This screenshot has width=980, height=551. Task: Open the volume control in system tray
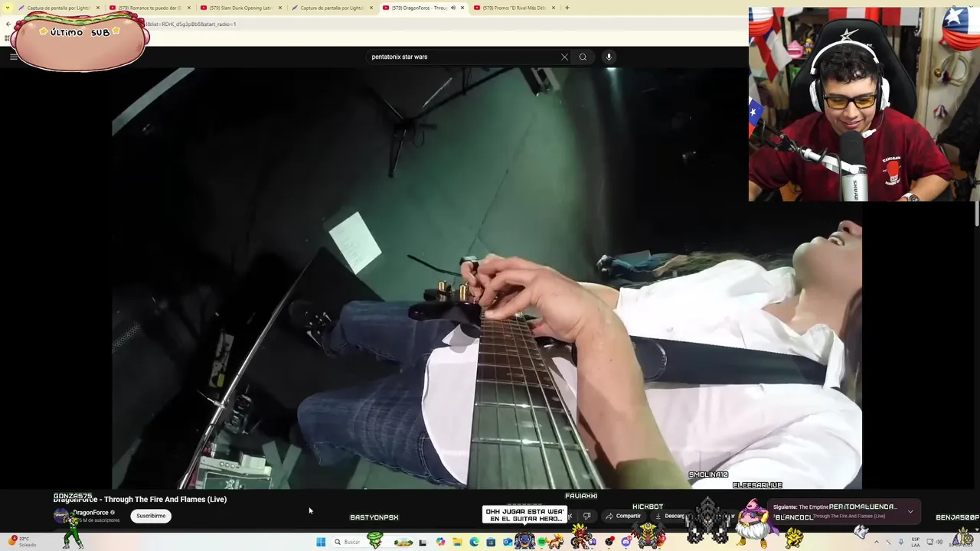click(939, 542)
